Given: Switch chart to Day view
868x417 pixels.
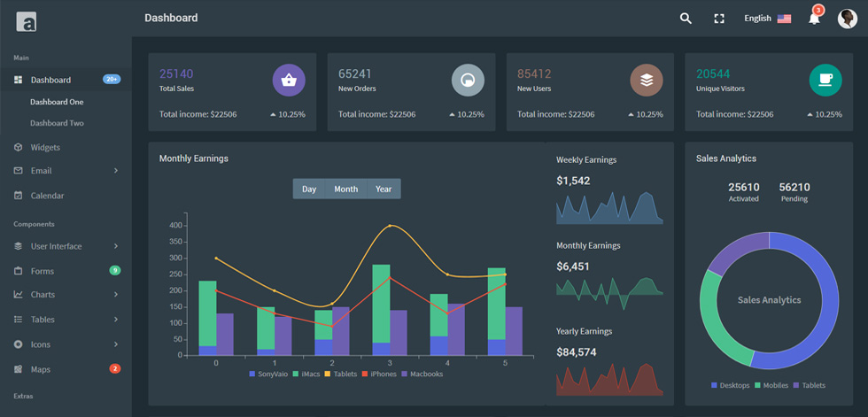Looking at the screenshot, I should 309,189.
